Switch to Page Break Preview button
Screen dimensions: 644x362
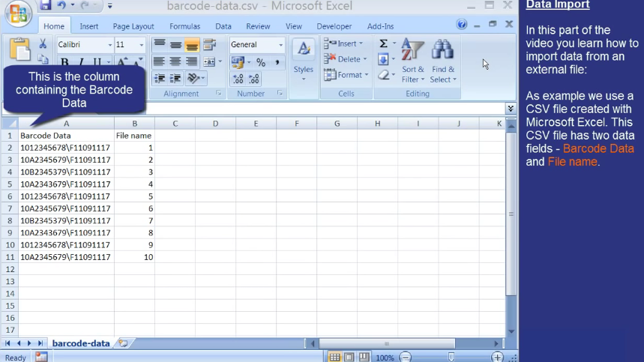[364, 357]
